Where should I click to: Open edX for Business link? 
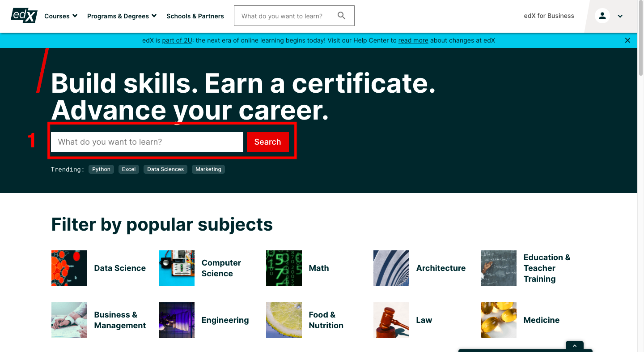549,16
